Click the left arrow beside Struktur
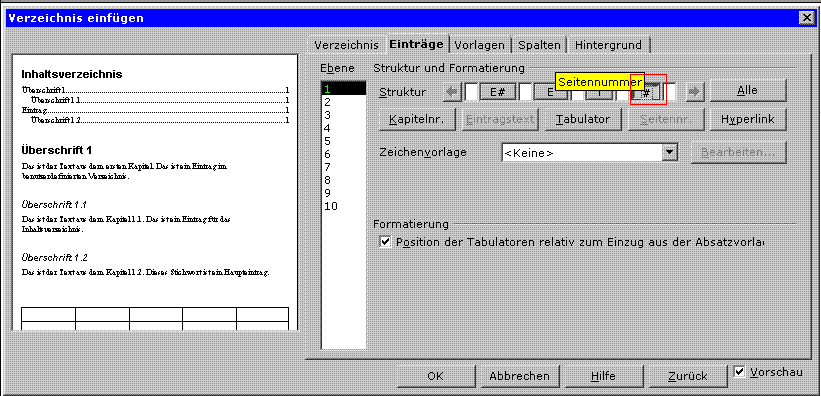 tap(452, 92)
